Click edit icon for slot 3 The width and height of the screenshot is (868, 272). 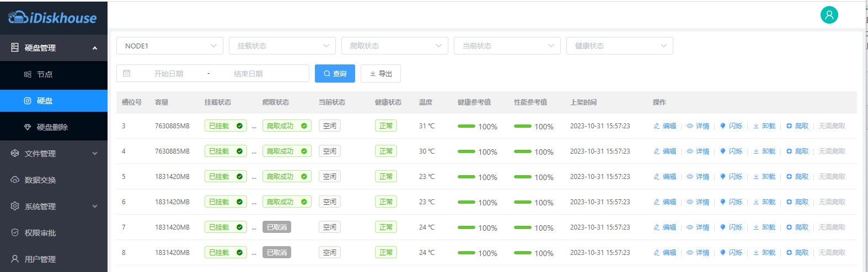[x=665, y=126]
